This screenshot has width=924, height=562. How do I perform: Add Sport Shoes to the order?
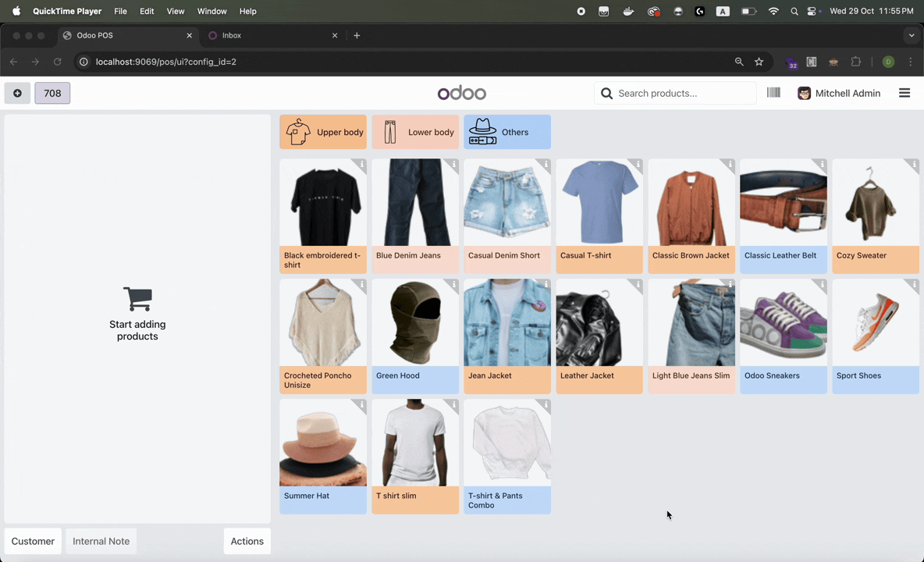click(x=876, y=336)
